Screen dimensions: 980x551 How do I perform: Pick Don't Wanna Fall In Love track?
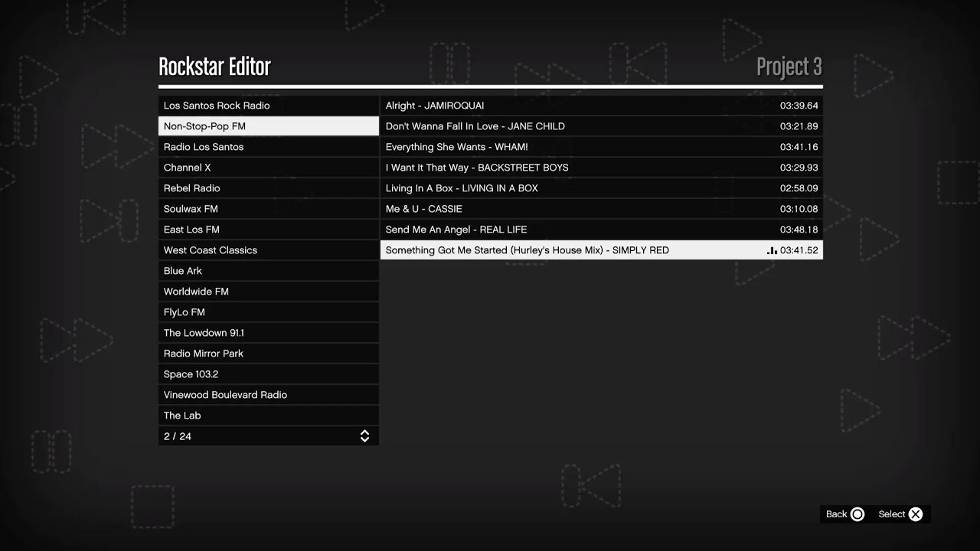click(x=602, y=126)
